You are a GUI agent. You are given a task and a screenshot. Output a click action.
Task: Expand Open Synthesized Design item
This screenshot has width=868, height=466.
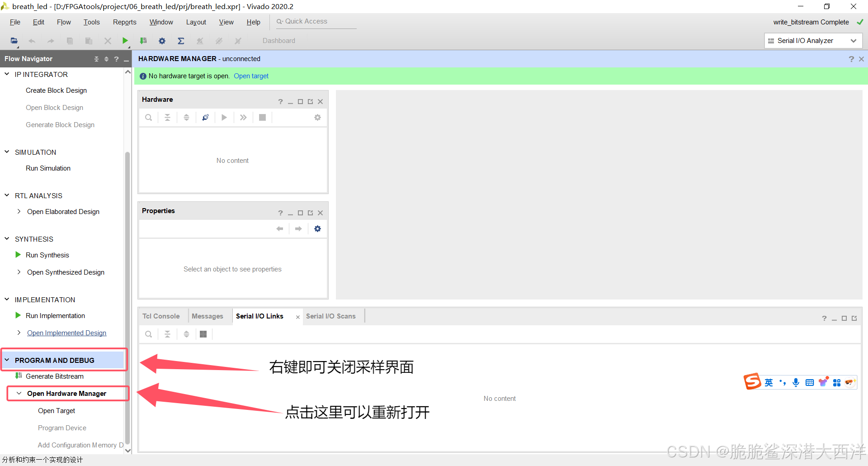19,272
